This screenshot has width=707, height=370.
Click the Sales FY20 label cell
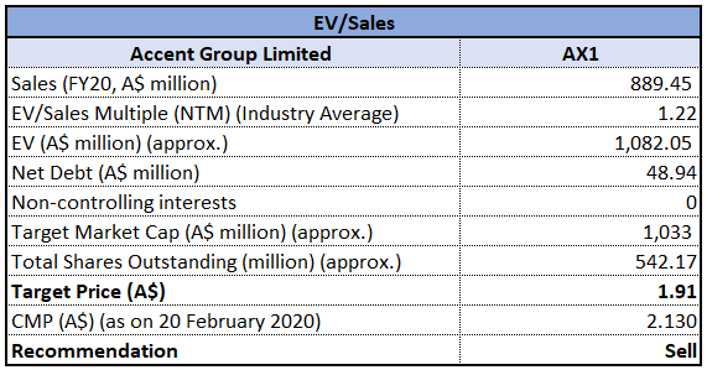click(x=234, y=83)
